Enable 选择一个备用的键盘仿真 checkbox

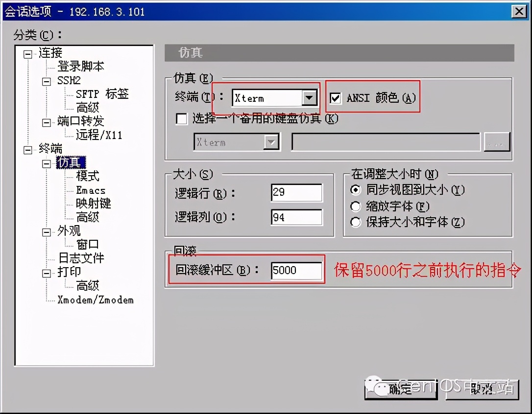[x=182, y=119]
